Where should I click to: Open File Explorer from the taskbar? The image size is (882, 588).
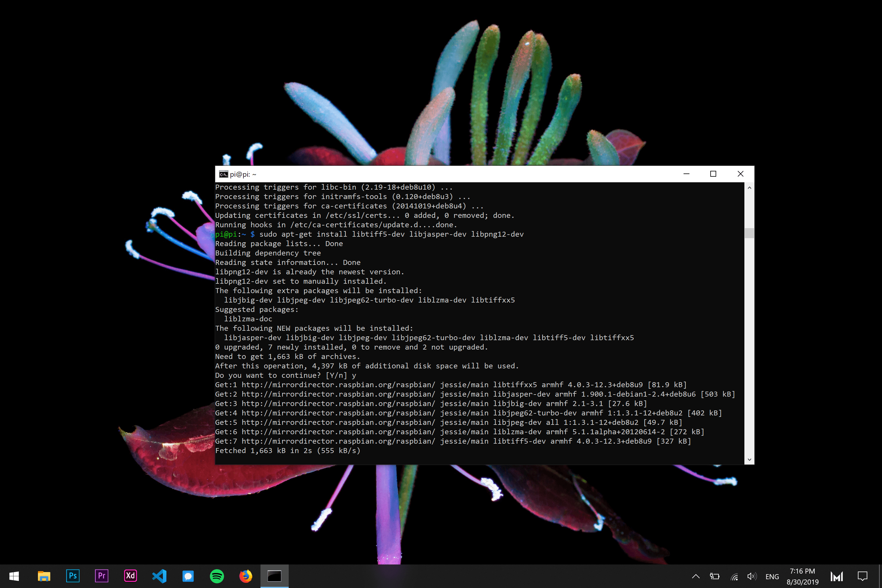(44, 576)
